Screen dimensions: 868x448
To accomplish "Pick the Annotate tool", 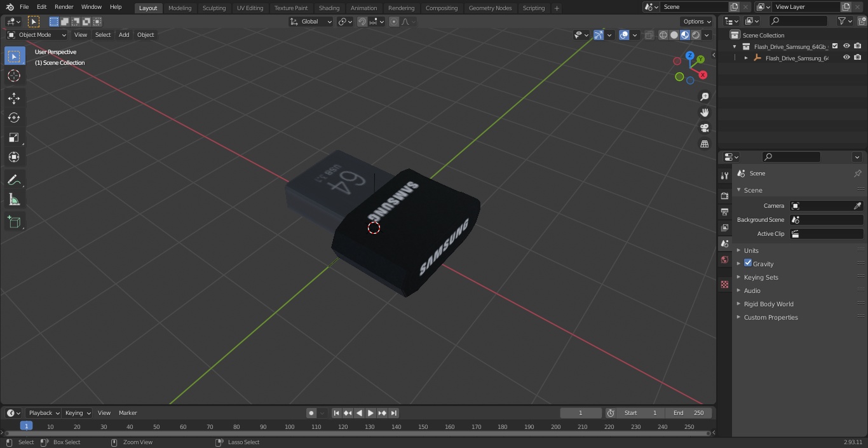I will 14,180.
